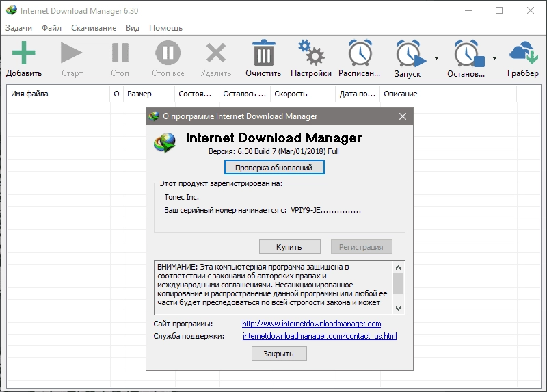The width and height of the screenshot is (547, 392).
Task: Click the license text scroll down arrow
Action: point(399,309)
